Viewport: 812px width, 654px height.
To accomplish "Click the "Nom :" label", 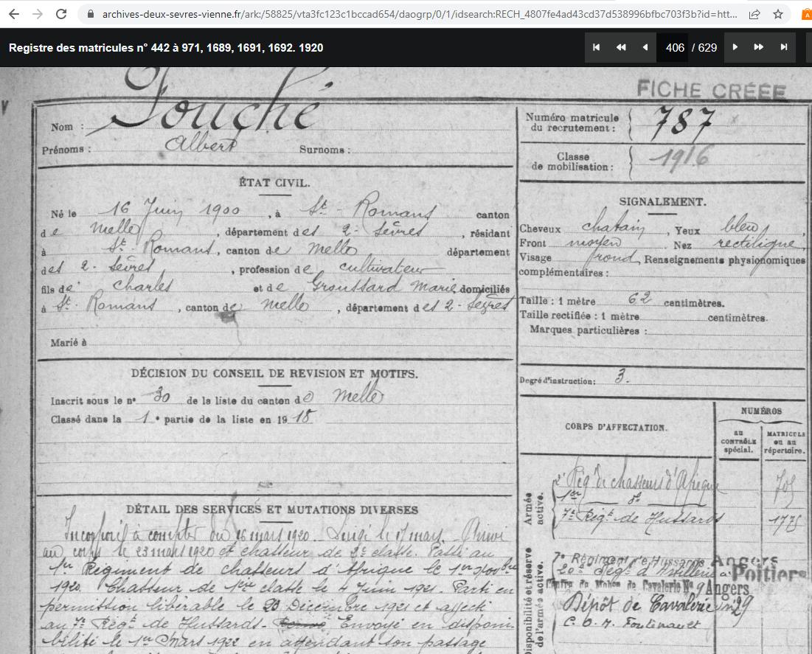I will point(67,127).
